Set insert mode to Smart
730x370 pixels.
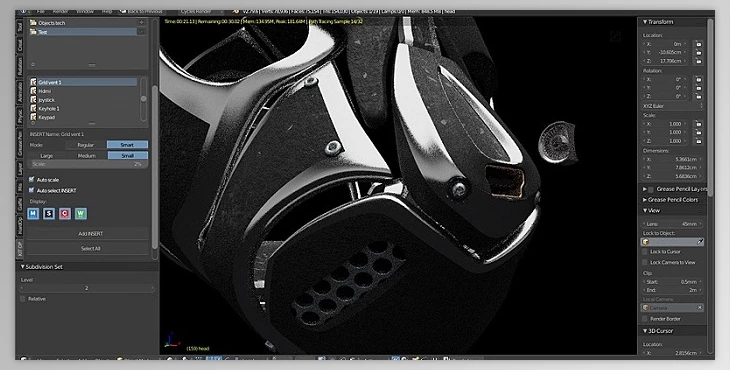128,145
